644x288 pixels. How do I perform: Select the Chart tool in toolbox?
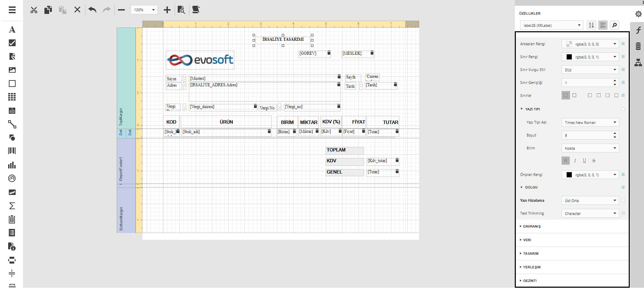12,165
